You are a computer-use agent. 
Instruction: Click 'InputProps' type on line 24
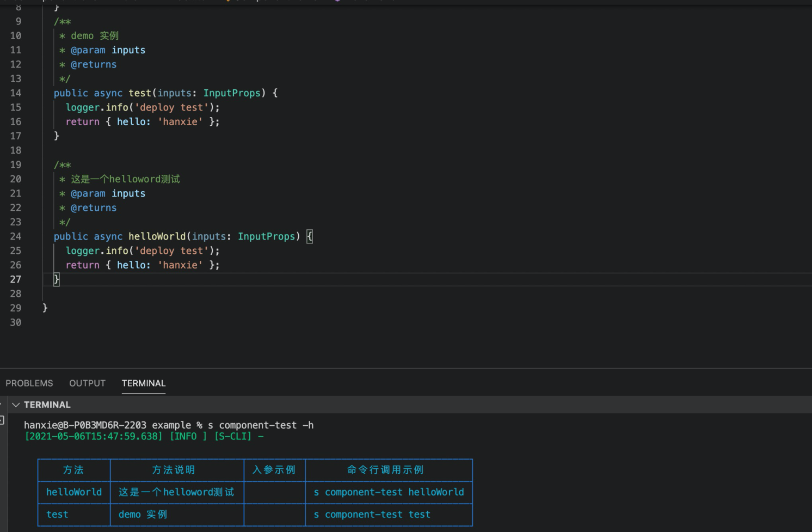[x=266, y=236]
